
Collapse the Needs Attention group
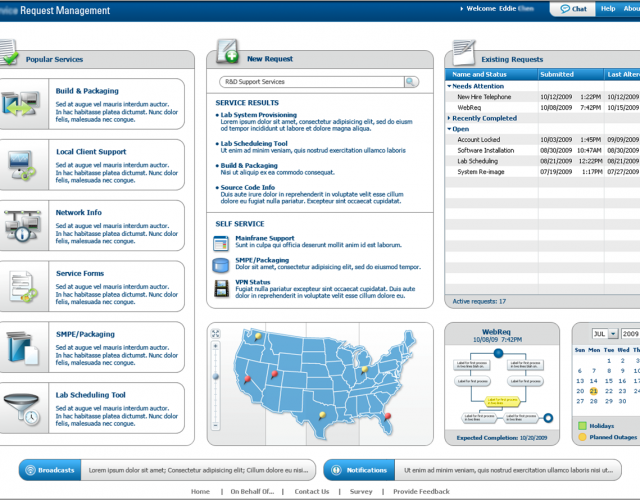[x=449, y=86]
